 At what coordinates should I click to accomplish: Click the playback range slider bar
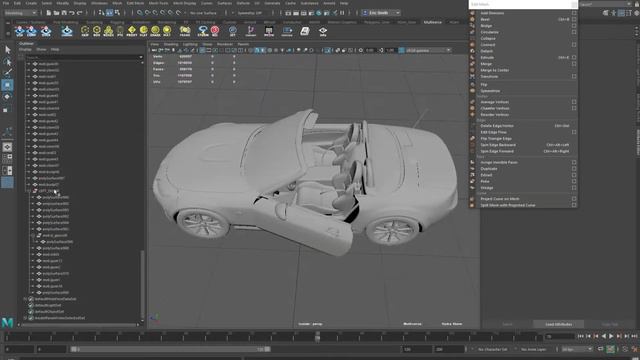pos(170,349)
